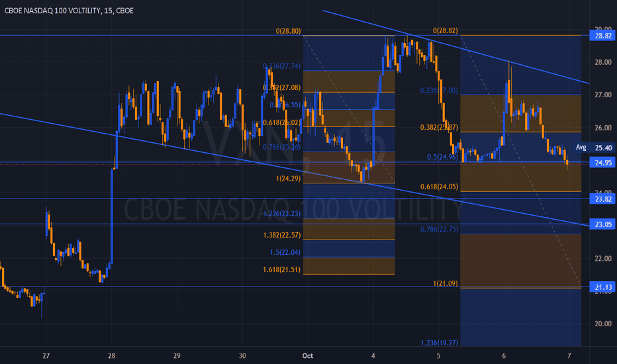Select the 28.82 price label on the axis
This screenshot has width=617, height=364.
pos(603,36)
